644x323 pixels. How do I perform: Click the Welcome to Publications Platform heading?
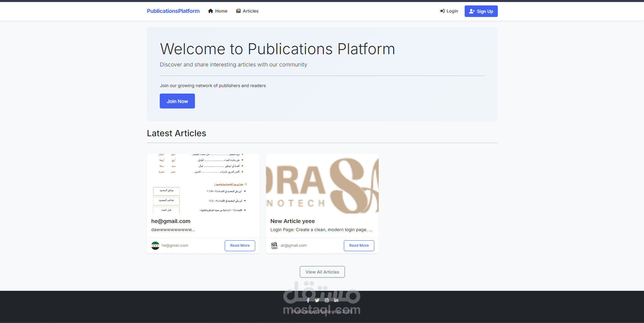(x=277, y=49)
